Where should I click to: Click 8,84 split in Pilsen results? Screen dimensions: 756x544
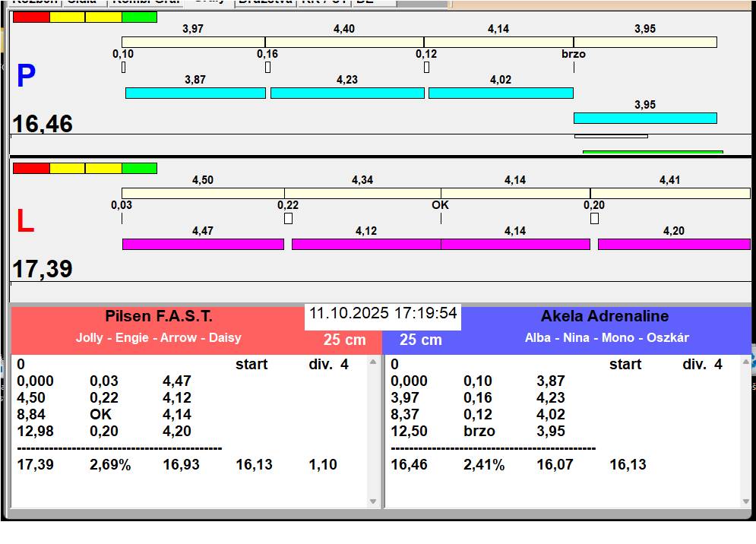click(31, 414)
